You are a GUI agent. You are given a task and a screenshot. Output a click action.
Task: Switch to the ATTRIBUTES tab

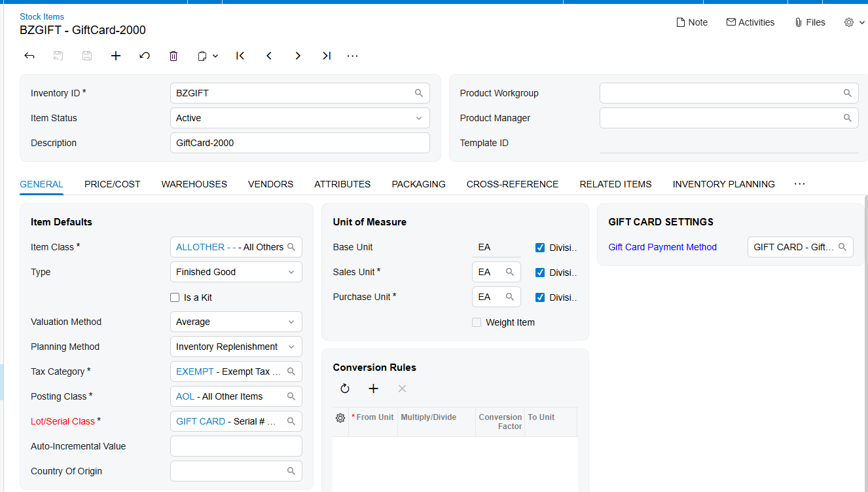click(342, 184)
